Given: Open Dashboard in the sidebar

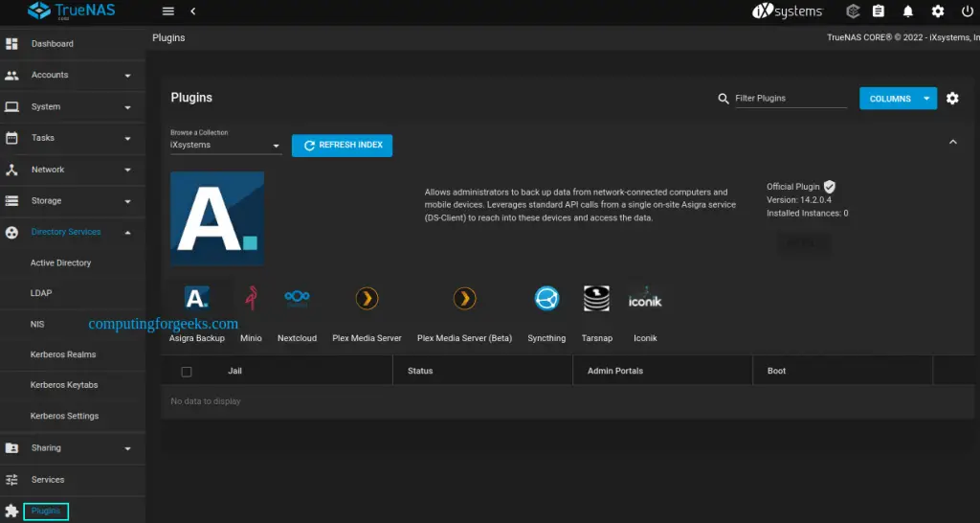Looking at the screenshot, I should click(x=53, y=44).
